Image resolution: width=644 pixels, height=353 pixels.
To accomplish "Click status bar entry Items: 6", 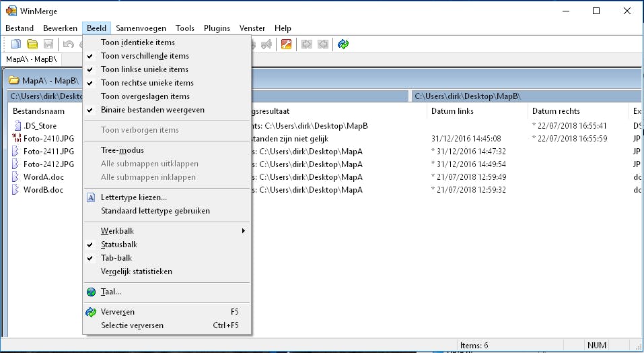I will point(474,345).
